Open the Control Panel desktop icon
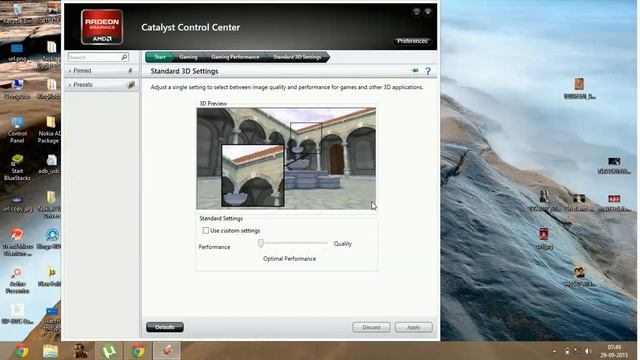Viewport: 640px width, 360px height. click(17, 130)
